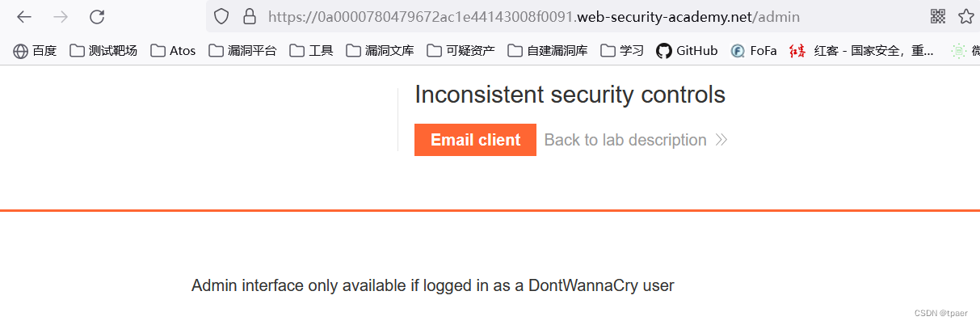Screen dimensions: 980x325
Task: Open the 自建漏洞库 bookmark folder
Action: click(x=548, y=51)
